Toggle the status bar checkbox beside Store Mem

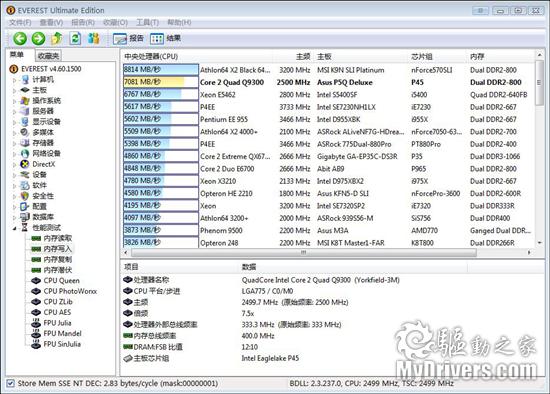(11, 383)
